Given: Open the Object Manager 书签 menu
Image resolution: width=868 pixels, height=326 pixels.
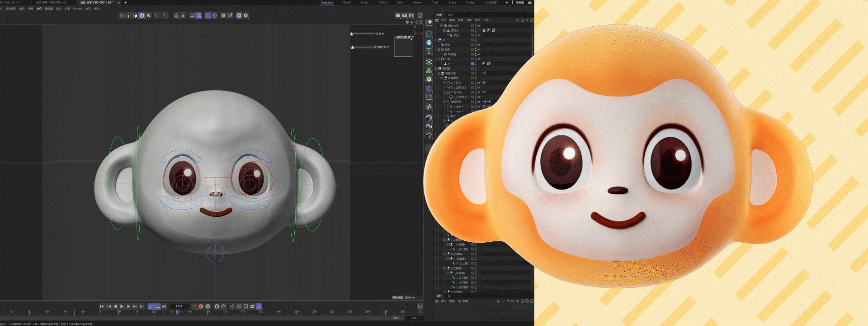Looking at the screenshot, I should point(486,20).
